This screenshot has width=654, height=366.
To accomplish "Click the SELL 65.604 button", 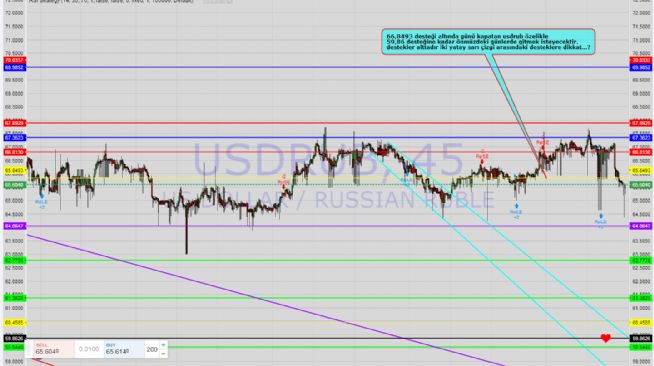I will tap(53, 349).
